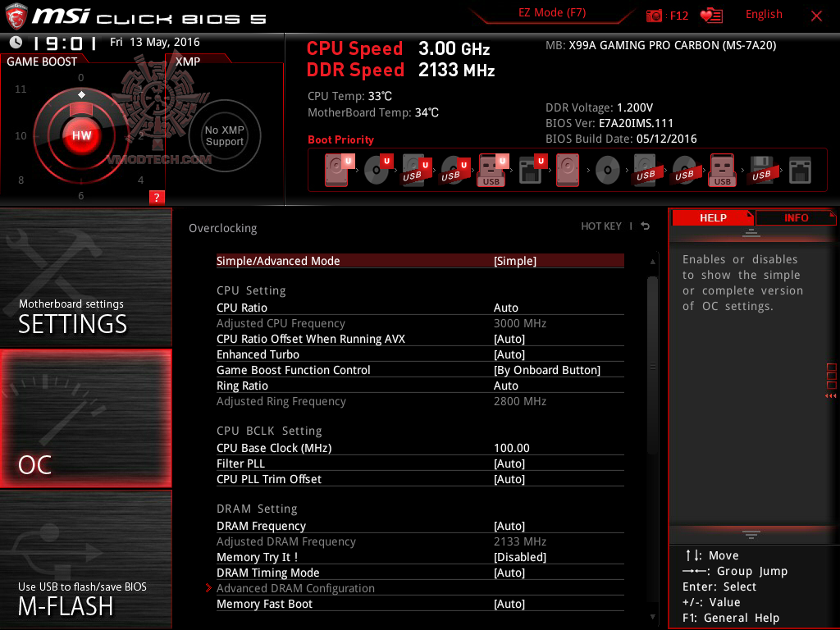This screenshot has width=840, height=630.
Task: Toggle the Game Boost HW knob
Action: point(81,135)
